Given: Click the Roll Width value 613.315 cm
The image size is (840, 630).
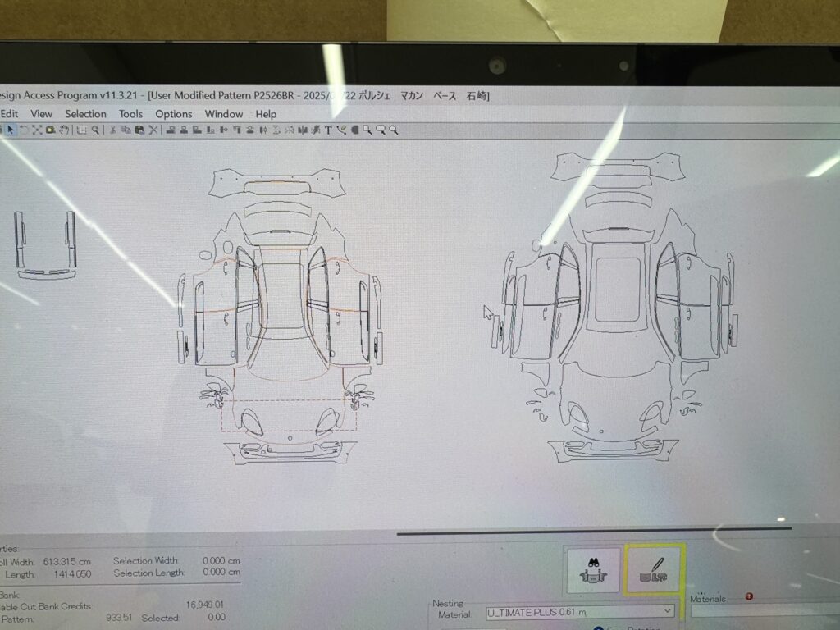Looking at the screenshot, I should pos(67,562).
